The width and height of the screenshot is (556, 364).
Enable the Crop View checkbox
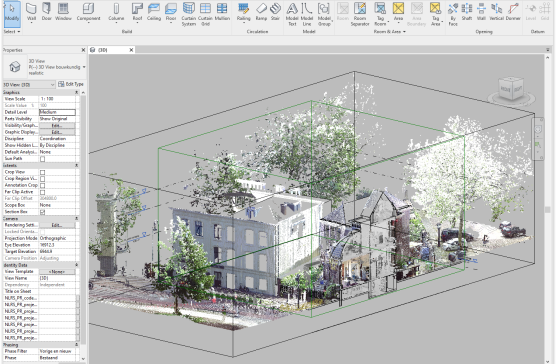tap(43, 172)
